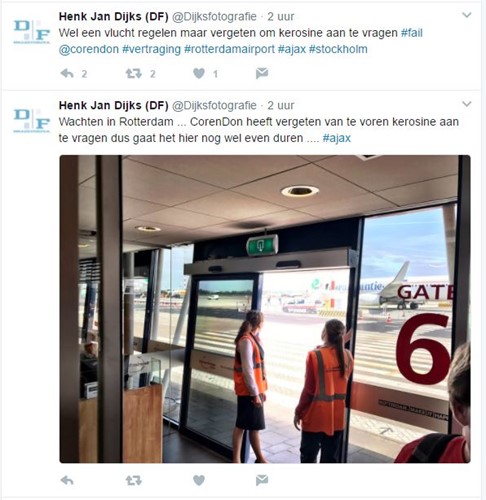
Task: Send first tweet via direct message icon
Action: click(x=262, y=73)
